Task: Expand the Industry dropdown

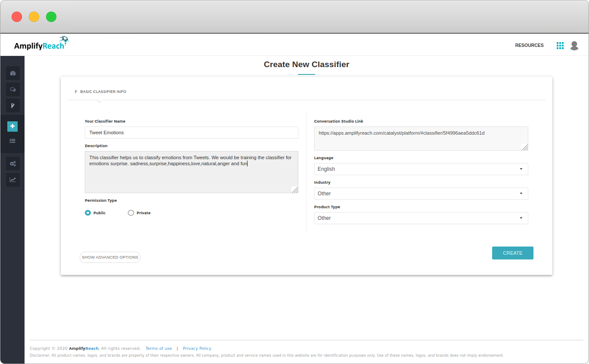Action: click(x=421, y=193)
